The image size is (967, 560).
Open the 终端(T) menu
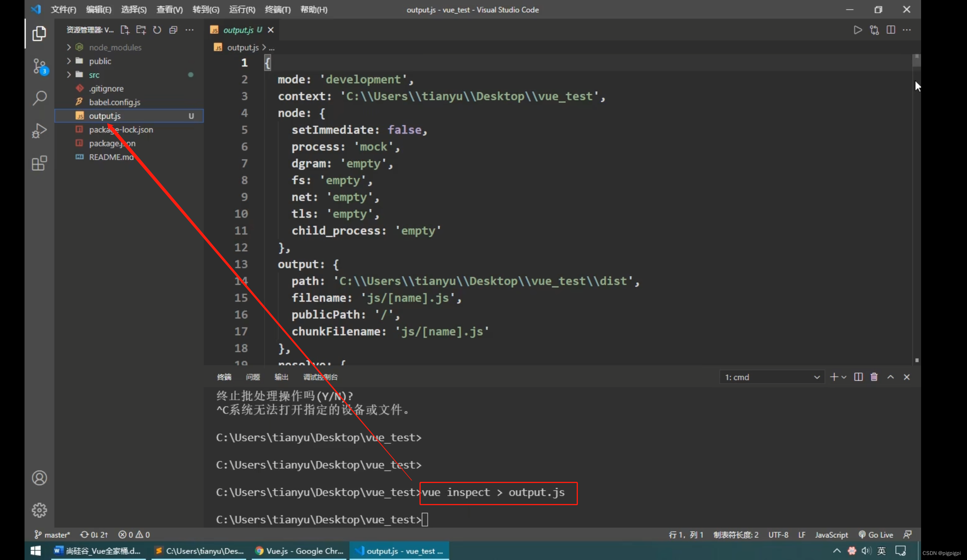coord(277,9)
